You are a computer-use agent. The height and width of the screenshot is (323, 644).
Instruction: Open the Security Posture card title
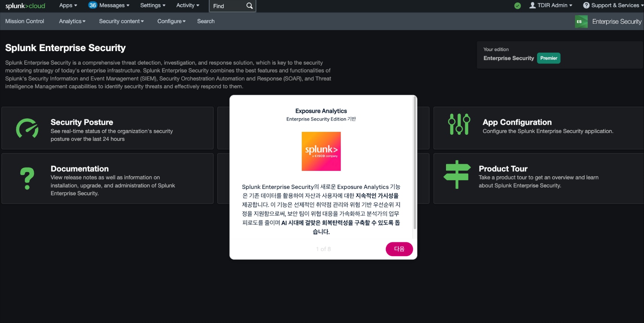[82, 122]
